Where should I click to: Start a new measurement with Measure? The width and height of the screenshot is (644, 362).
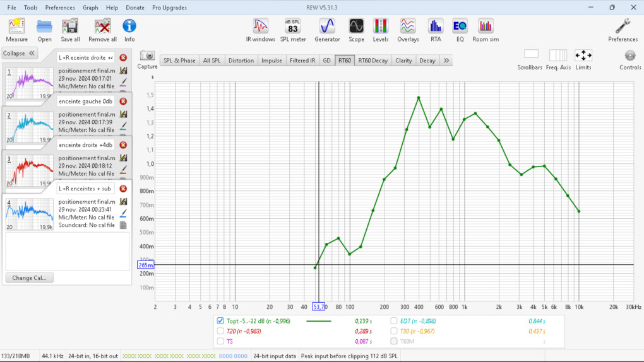point(17,30)
